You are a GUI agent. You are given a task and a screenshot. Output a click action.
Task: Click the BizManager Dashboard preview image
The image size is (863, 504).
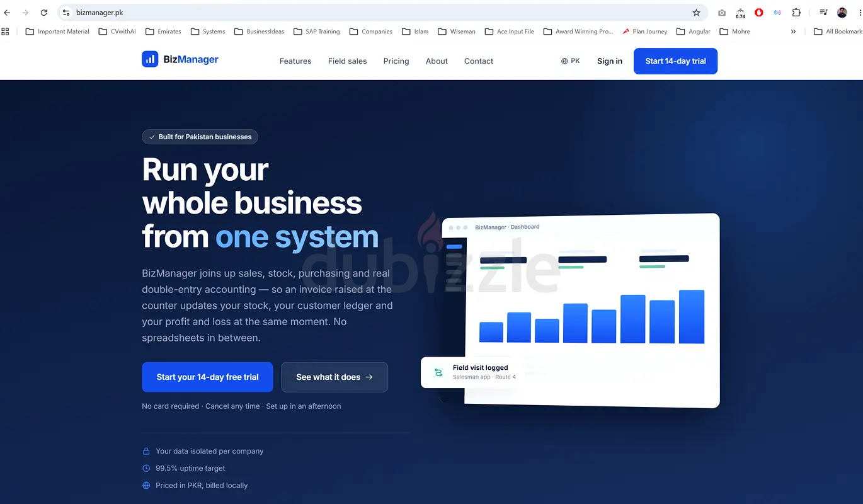580,310
